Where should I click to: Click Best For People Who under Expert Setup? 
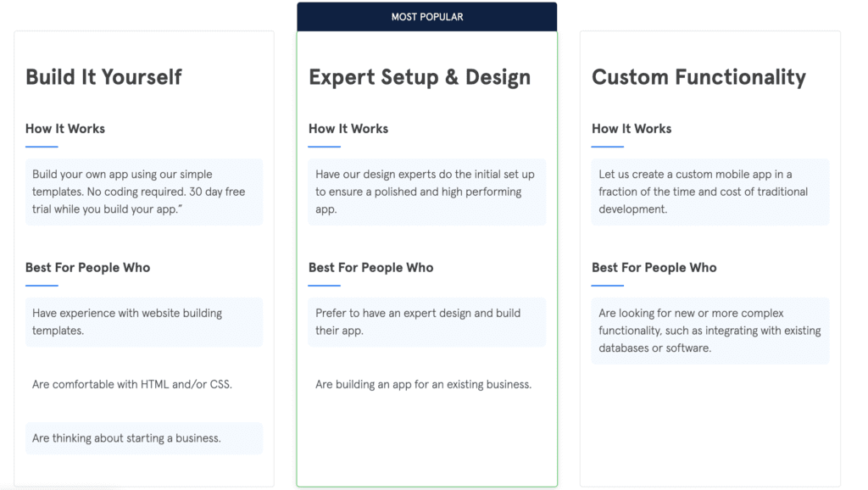click(x=371, y=267)
